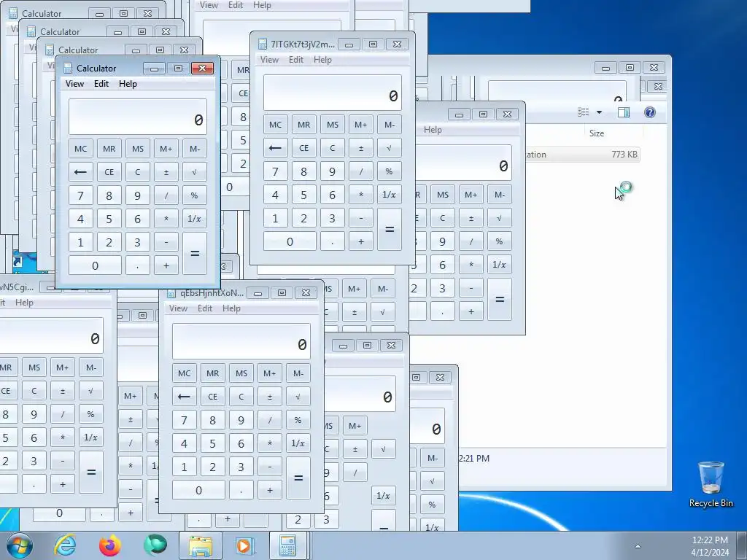The width and height of the screenshot is (747, 560).
Task: Click square root in 7ITGKt7t3jV2m calculator
Action: pyautogui.click(x=390, y=147)
